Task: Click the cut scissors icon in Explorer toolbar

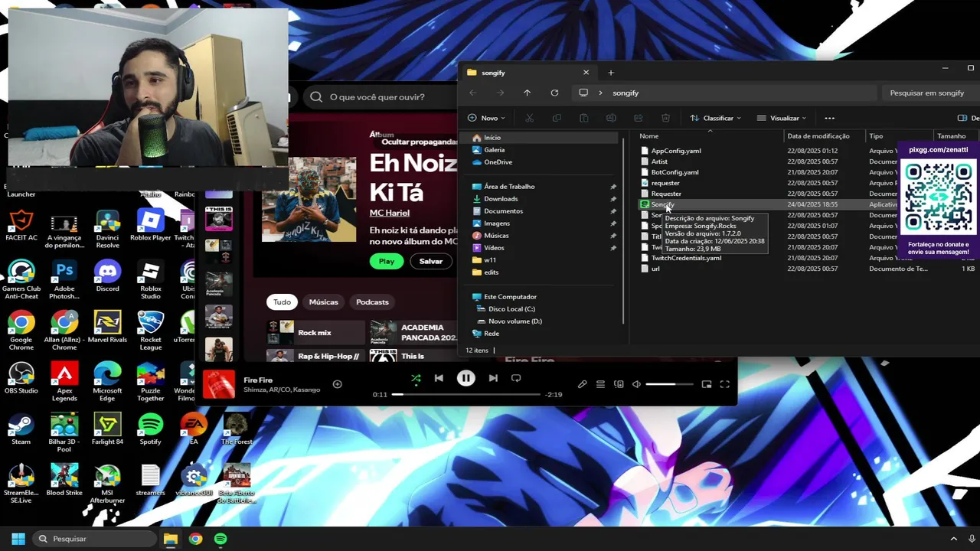Action: [x=529, y=118]
